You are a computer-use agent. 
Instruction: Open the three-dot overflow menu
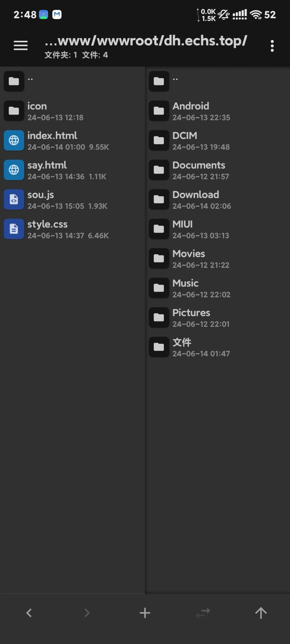272,46
